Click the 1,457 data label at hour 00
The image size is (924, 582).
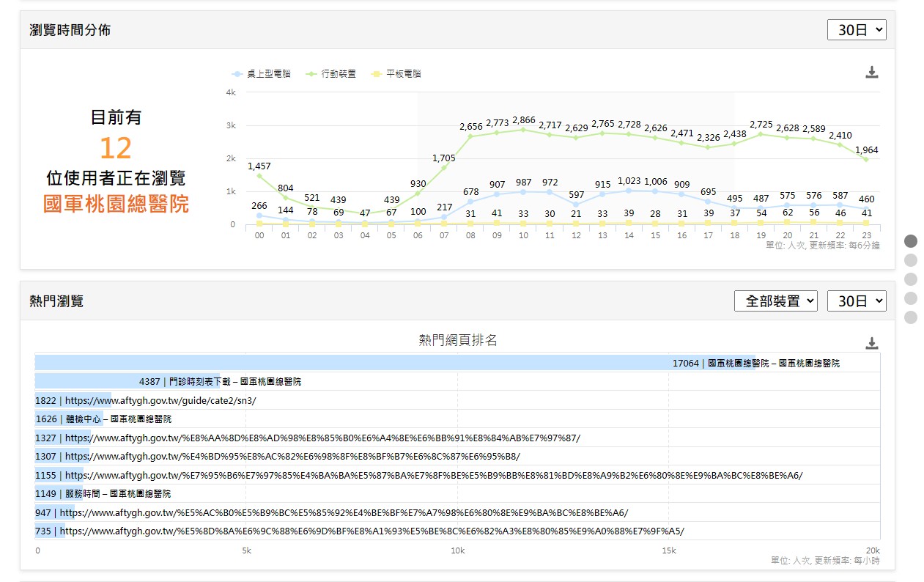click(259, 166)
